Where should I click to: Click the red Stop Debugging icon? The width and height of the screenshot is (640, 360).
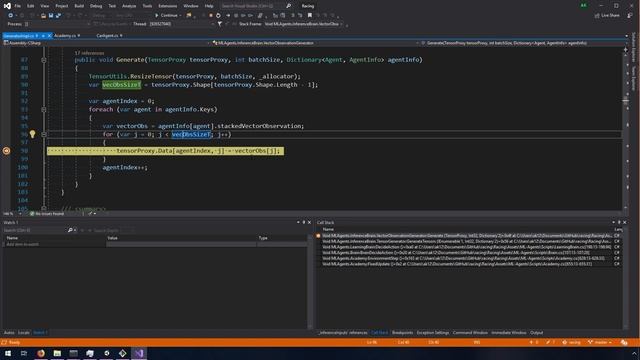pyautogui.click(x=211, y=16)
